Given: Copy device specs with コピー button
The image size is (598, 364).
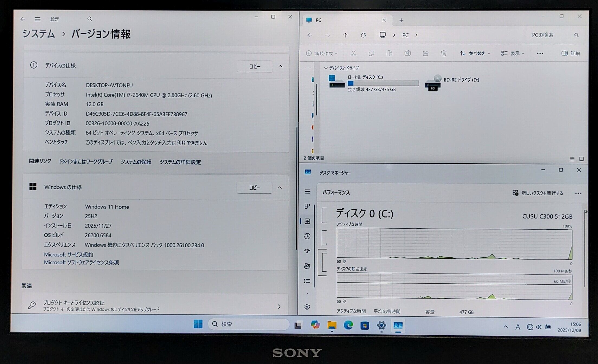Looking at the screenshot, I should 255,66.
